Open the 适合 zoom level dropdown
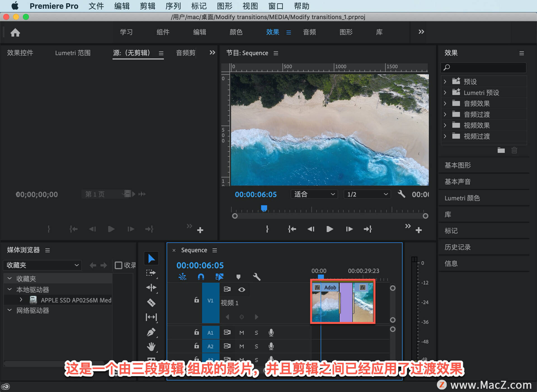 [314, 194]
